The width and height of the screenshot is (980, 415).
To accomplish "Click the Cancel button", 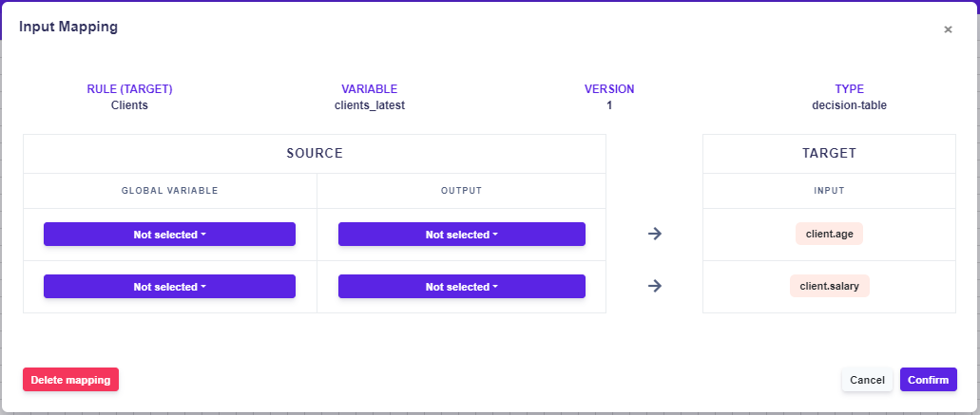I will tap(866, 380).
